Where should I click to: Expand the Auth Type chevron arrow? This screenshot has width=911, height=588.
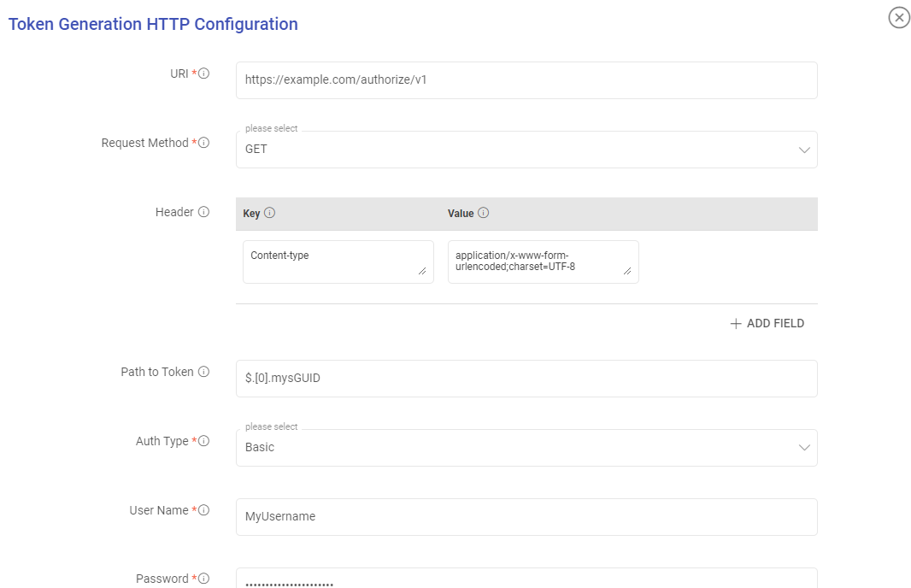804,447
